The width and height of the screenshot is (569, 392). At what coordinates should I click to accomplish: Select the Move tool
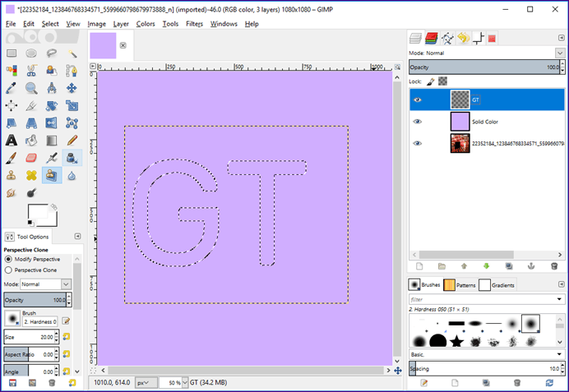pyautogui.click(x=72, y=88)
